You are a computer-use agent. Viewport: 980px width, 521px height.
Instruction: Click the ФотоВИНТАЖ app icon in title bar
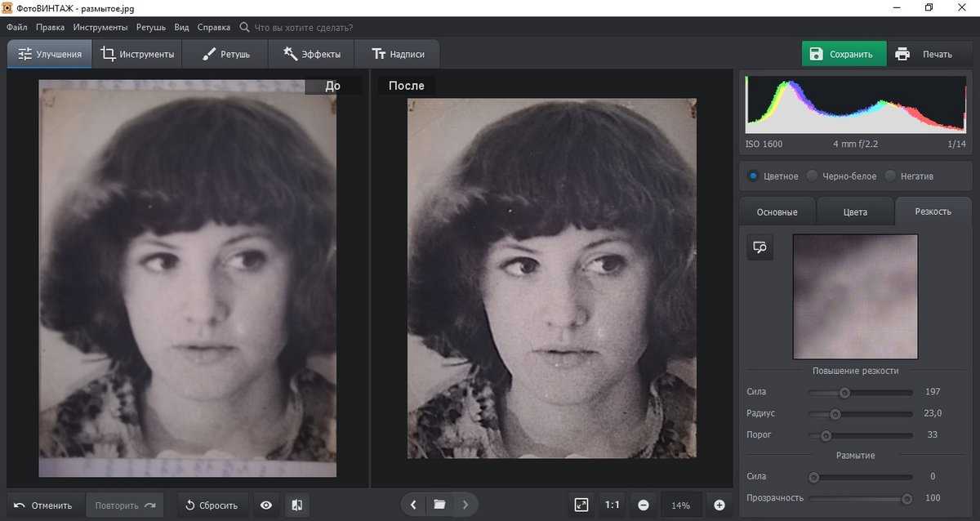(7, 7)
